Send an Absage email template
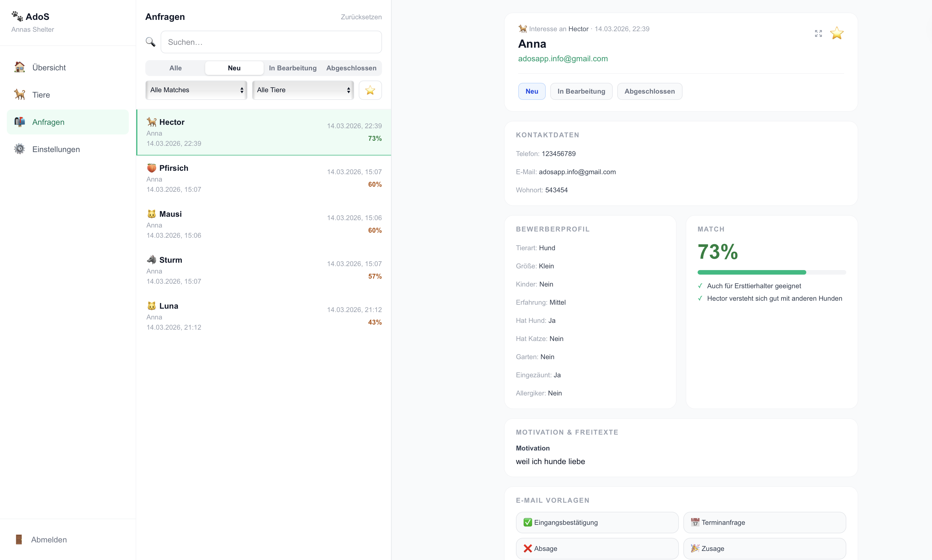The image size is (932, 560). tap(597, 548)
